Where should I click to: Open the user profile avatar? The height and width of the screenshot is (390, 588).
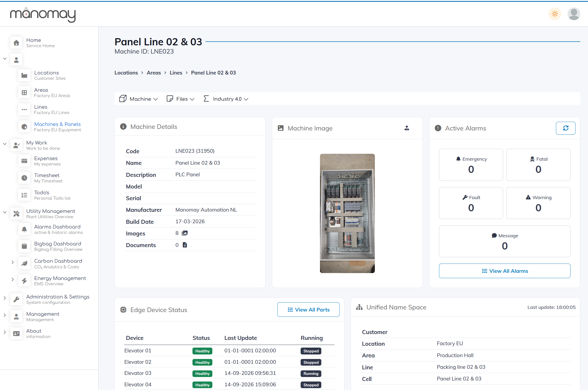(x=574, y=14)
